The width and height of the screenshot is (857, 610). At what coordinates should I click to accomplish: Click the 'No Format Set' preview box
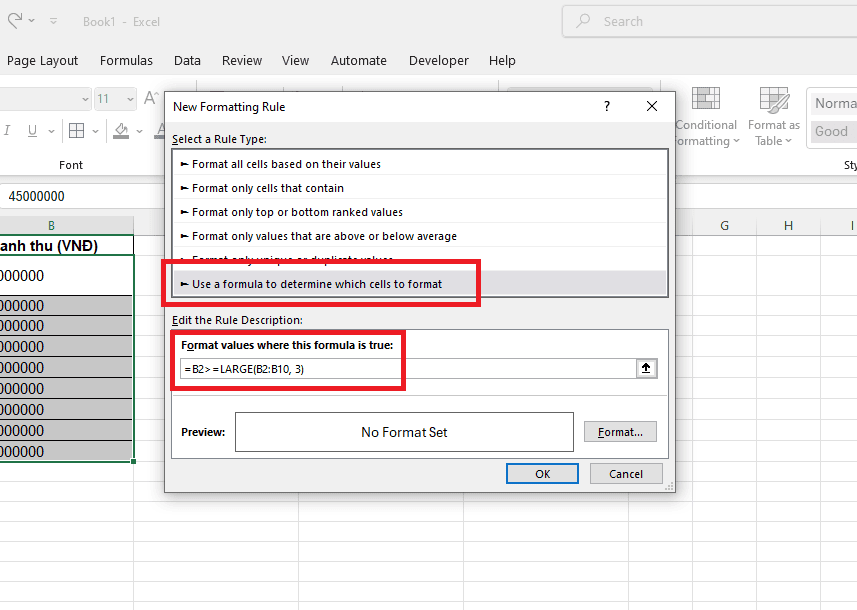[x=404, y=432]
